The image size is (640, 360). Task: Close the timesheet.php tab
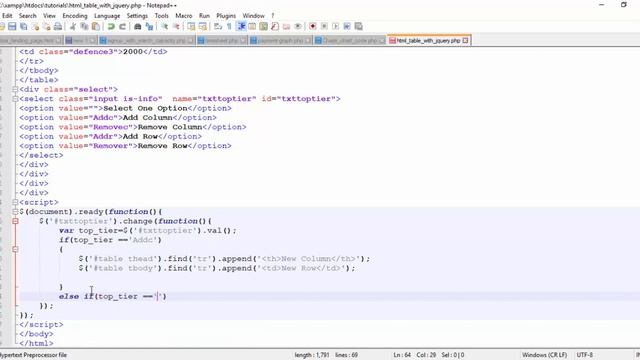point(243,40)
